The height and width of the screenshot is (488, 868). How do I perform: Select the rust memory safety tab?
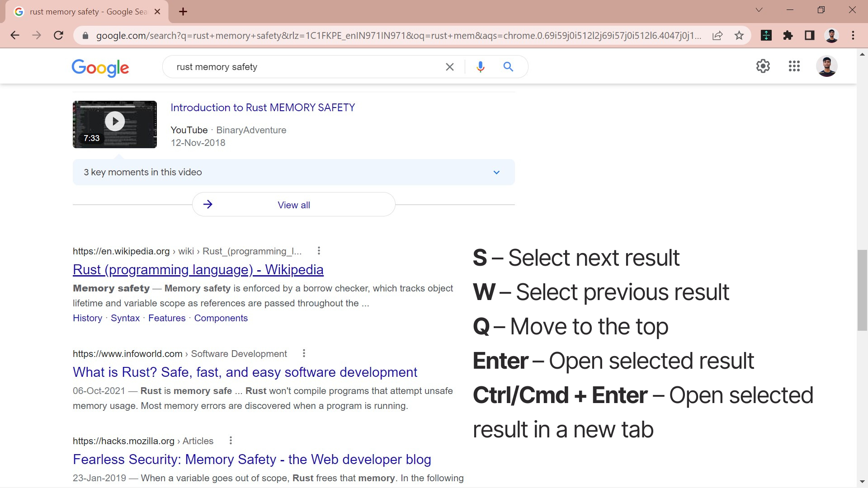point(86,12)
